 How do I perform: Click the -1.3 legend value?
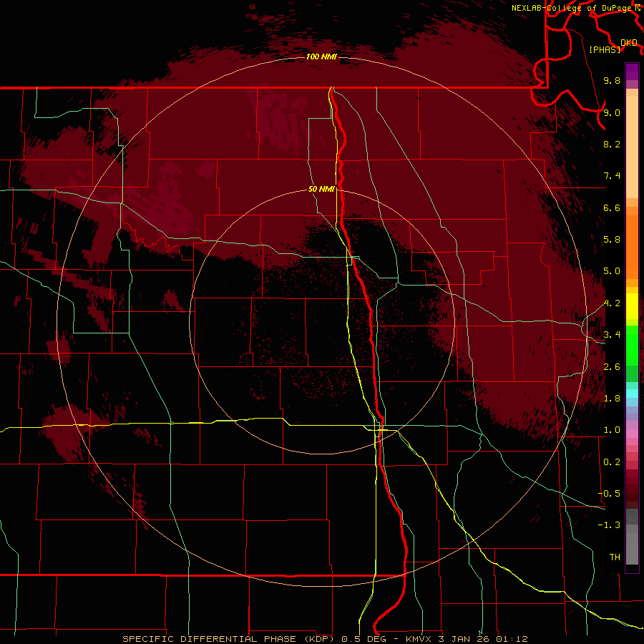click(609, 525)
